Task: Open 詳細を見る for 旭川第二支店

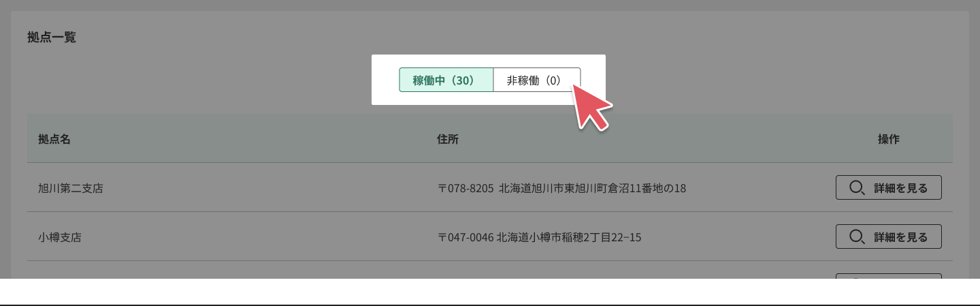Action: [x=888, y=187]
